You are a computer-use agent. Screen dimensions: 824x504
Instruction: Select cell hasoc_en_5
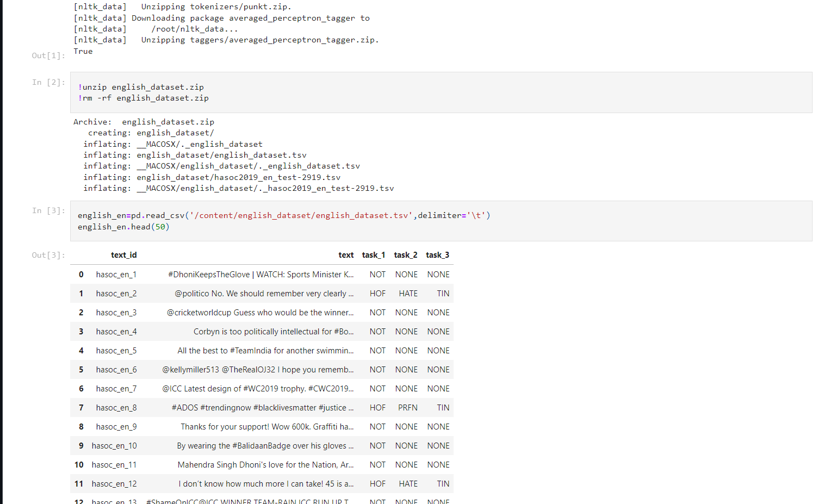coord(116,351)
